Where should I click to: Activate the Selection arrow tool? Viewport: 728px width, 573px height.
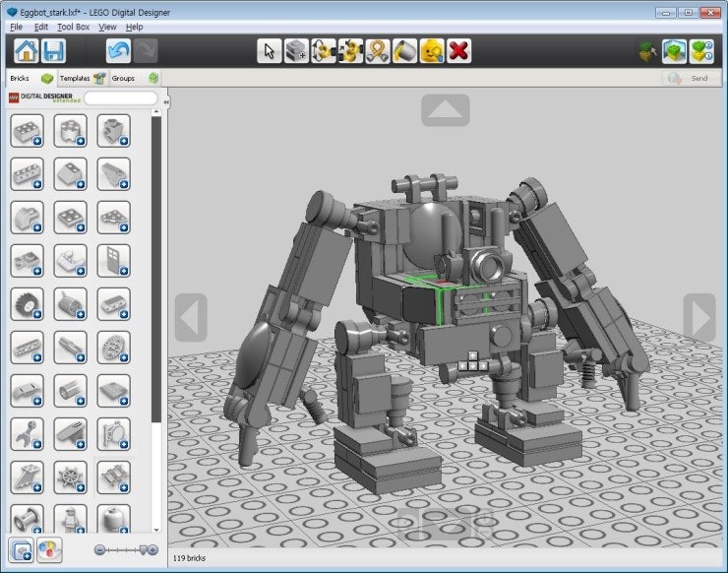270,50
